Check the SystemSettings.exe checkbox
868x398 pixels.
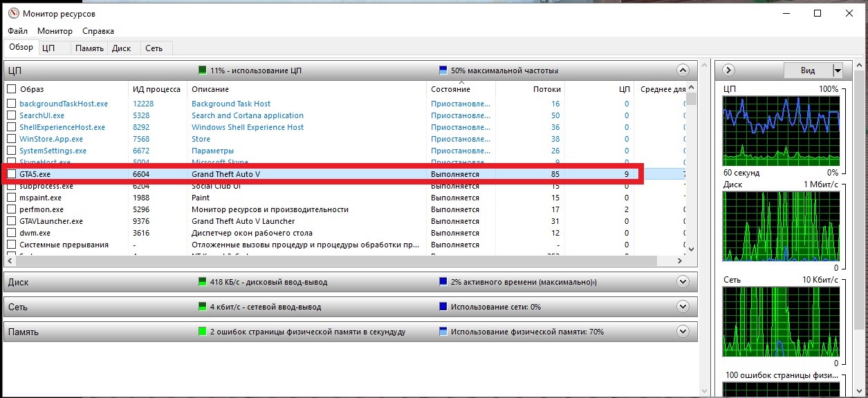coord(11,151)
